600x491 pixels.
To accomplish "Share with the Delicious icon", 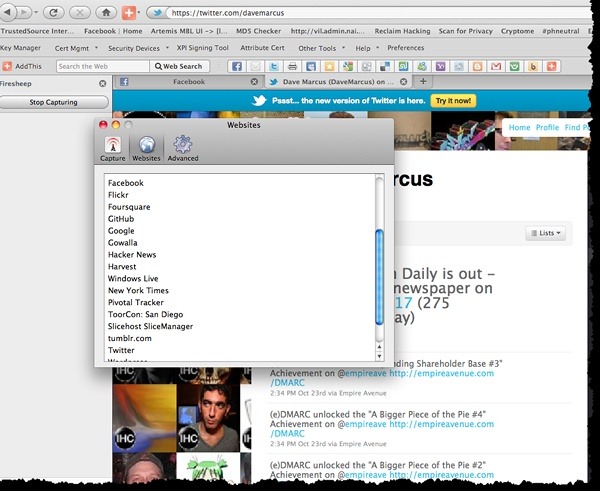I will (385, 66).
